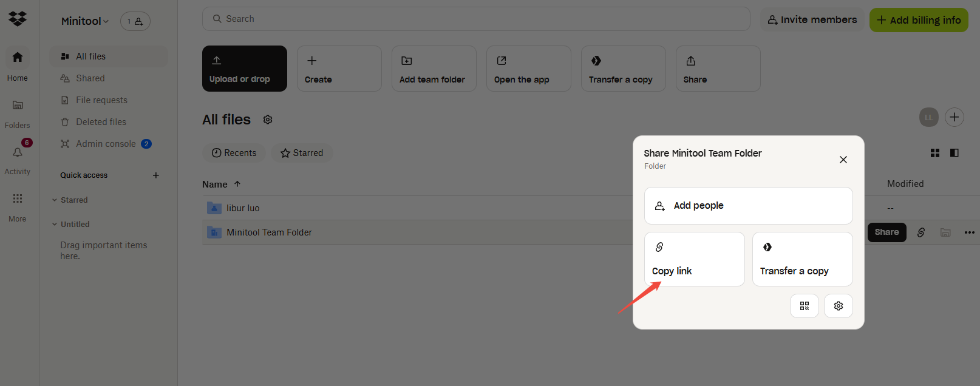Open the Activity bell icon

click(x=18, y=152)
